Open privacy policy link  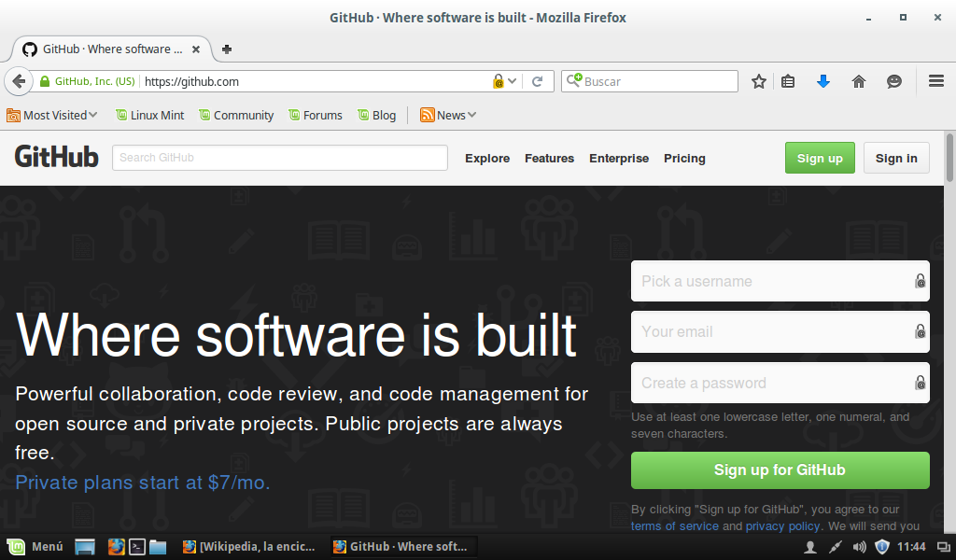point(783,525)
